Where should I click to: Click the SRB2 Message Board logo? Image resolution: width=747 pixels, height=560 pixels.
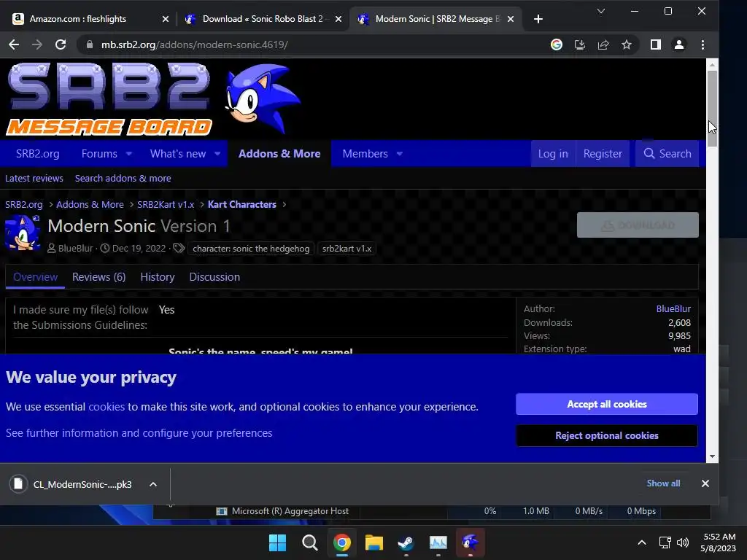click(x=109, y=99)
